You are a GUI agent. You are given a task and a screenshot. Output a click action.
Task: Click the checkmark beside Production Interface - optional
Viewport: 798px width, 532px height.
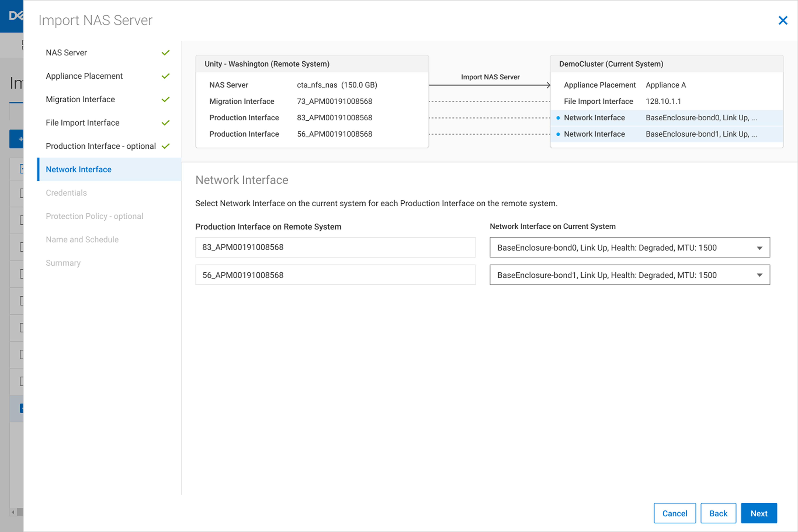click(x=166, y=146)
